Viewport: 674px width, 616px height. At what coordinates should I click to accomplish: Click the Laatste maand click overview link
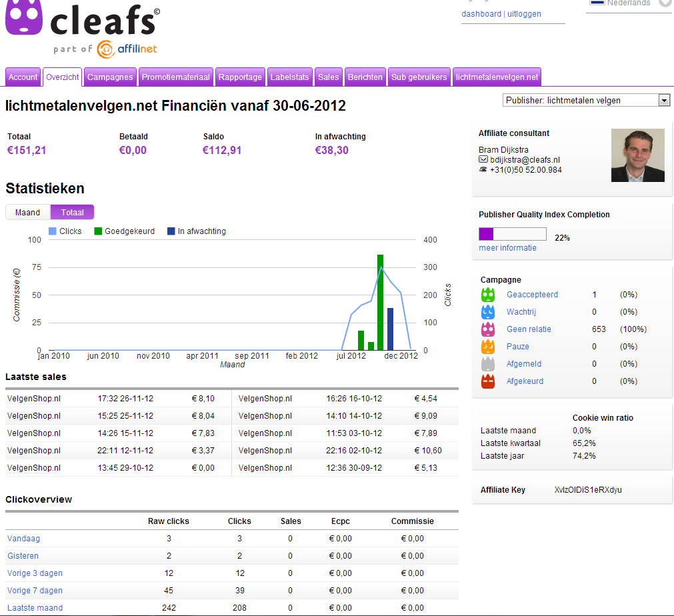pos(35,608)
